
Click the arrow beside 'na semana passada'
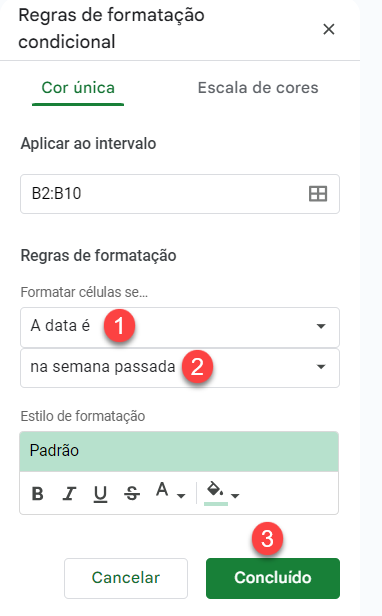pos(321,367)
